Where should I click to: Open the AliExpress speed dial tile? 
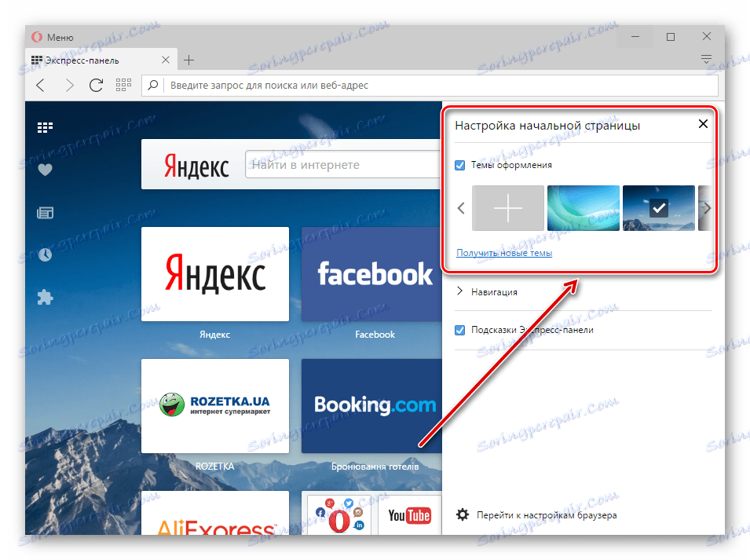[215, 513]
